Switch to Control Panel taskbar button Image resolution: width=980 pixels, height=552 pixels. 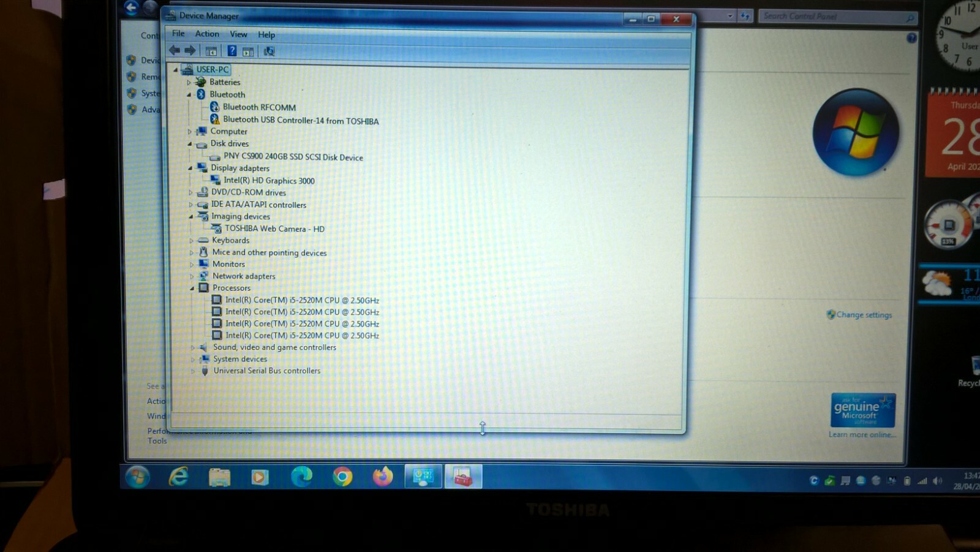pyautogui.click(x=423, y=477)
